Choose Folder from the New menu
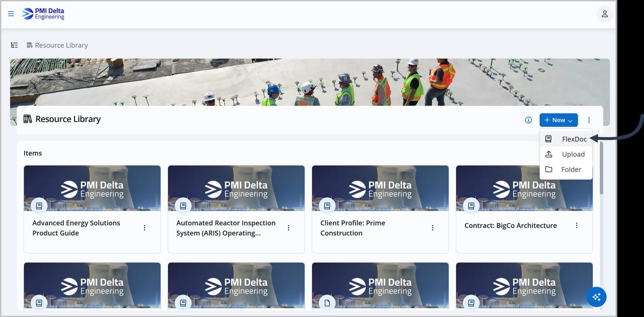 566,169
